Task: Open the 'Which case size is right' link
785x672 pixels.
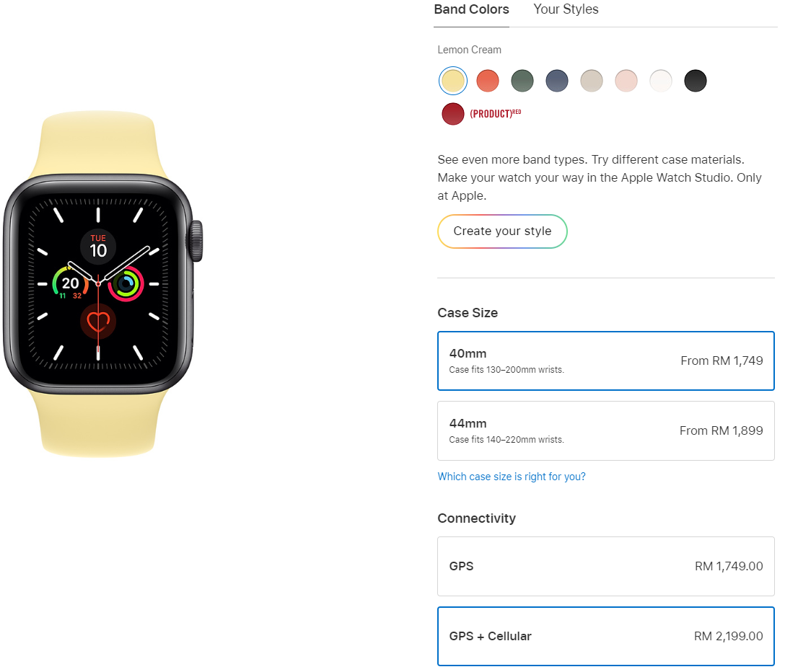Action: [511, 477]
